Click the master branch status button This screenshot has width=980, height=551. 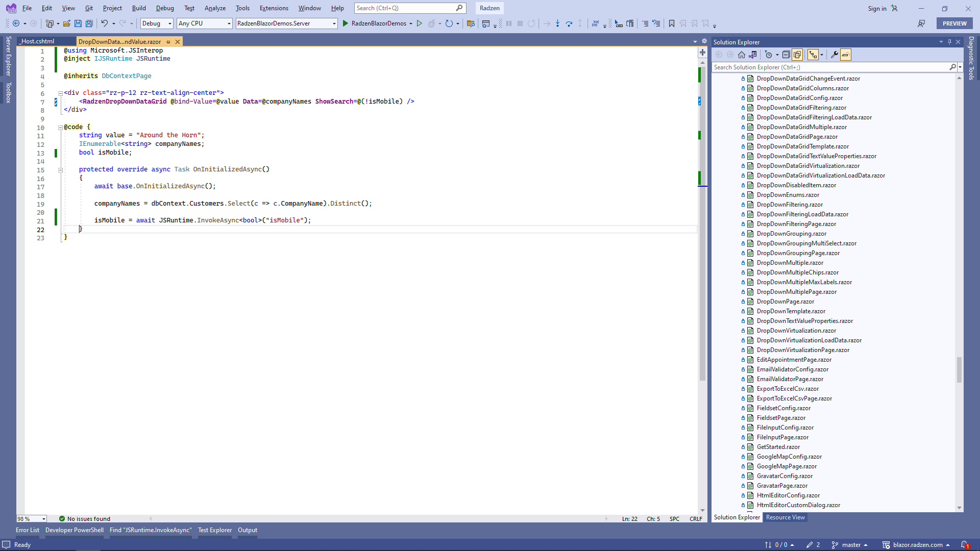point(850,545)
